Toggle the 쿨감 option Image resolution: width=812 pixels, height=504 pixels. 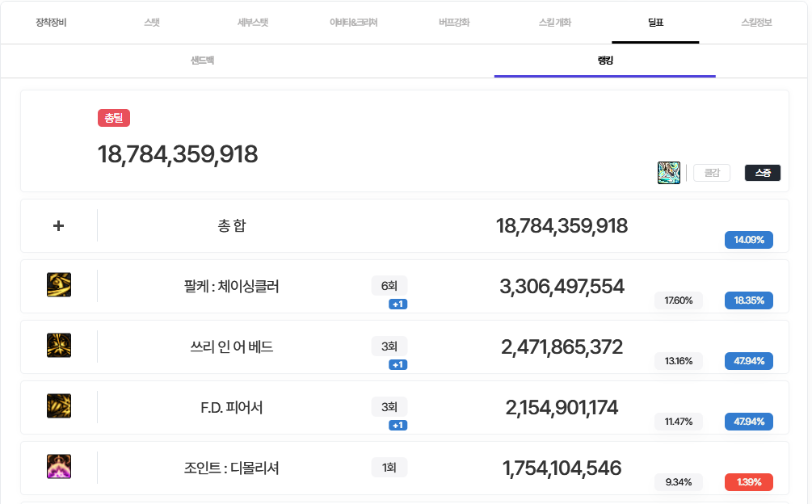coord(712,173)
